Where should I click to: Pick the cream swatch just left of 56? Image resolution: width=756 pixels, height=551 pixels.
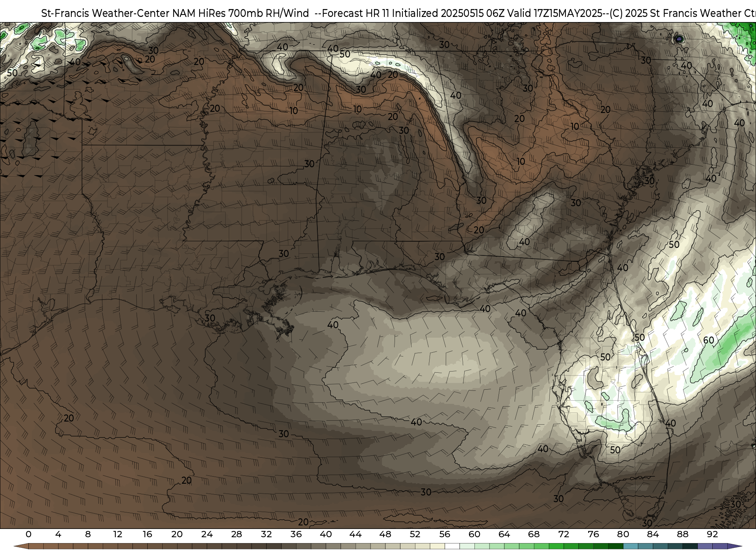tap(437, 546)
